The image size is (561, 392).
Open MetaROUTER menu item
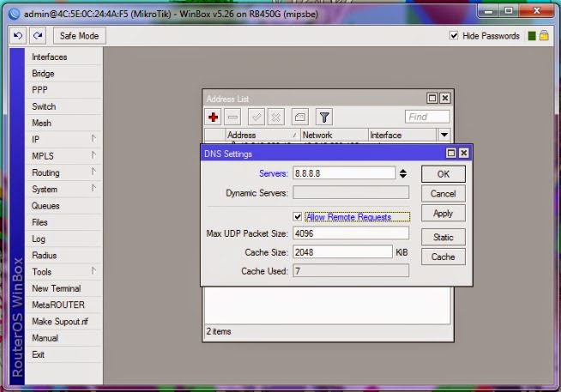point(63,305)
